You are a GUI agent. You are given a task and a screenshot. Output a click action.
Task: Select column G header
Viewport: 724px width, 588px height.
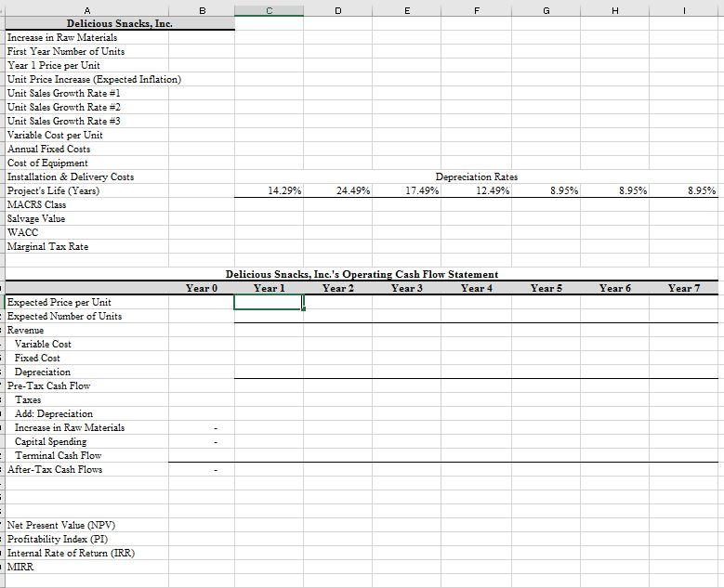click(546, 10)
